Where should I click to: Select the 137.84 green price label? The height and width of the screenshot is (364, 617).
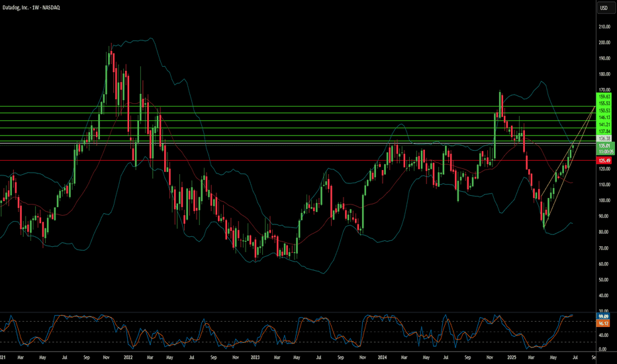pos(604,131)
